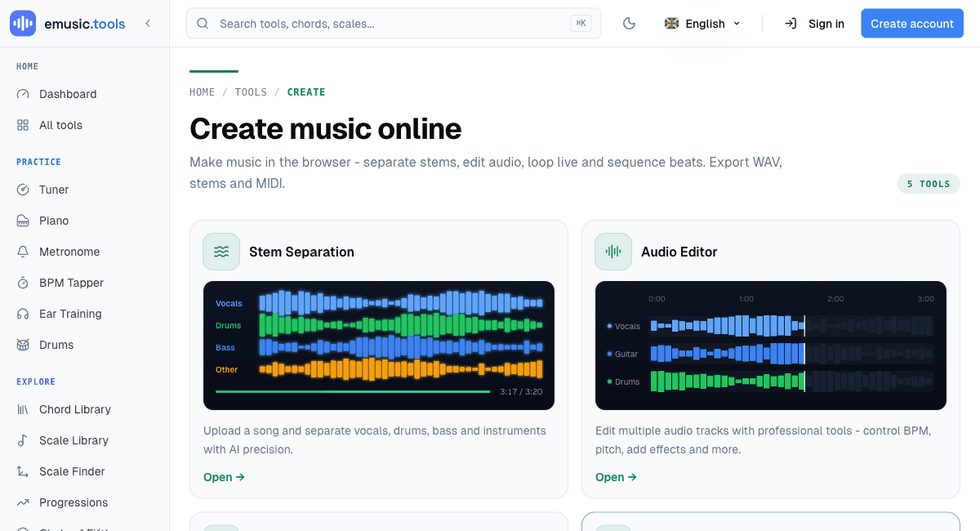This screenshot has width=980, height=531.
Task: Click the Stem Separation green progress bar
Action: (x=353, y=392)
